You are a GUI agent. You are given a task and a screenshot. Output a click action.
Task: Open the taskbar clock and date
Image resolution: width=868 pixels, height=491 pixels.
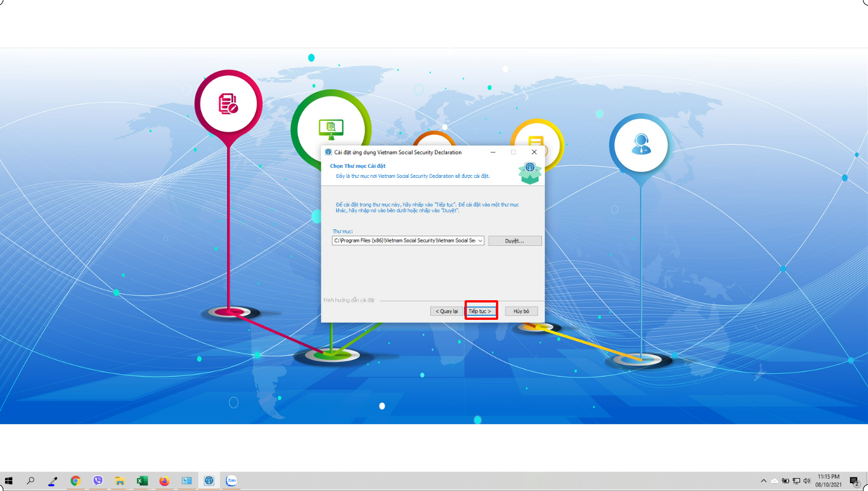click(x=829, y=481)
